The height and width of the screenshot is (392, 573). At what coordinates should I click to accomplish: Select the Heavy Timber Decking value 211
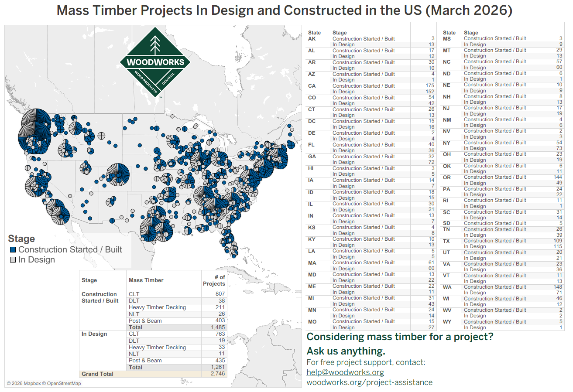pos(220,307)
